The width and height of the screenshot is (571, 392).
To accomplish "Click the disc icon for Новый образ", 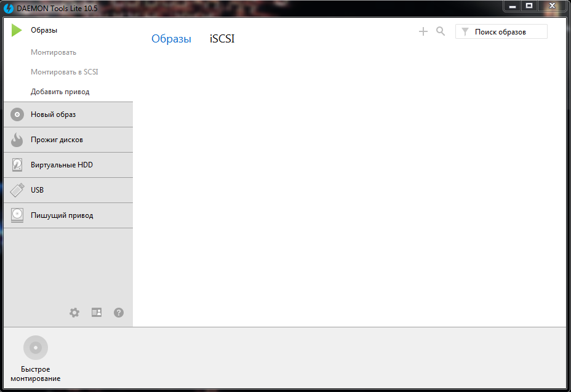I will click(17, 114).
